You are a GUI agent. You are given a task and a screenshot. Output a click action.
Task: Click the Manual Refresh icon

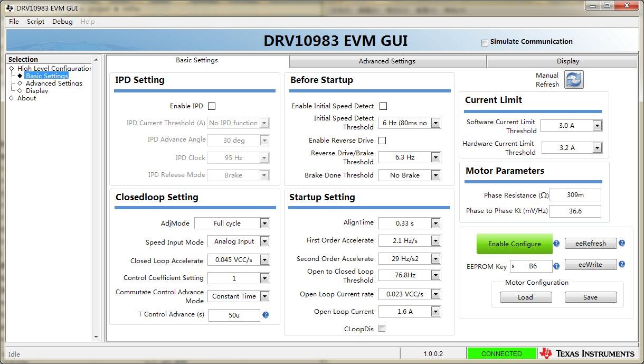[574, 80]
